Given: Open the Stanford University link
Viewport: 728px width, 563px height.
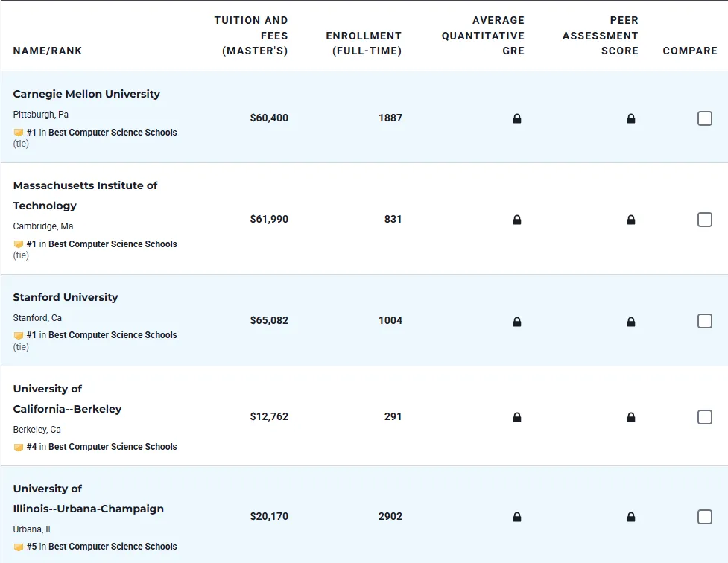Looking at the screenshot, I should [x=66, y=297].
